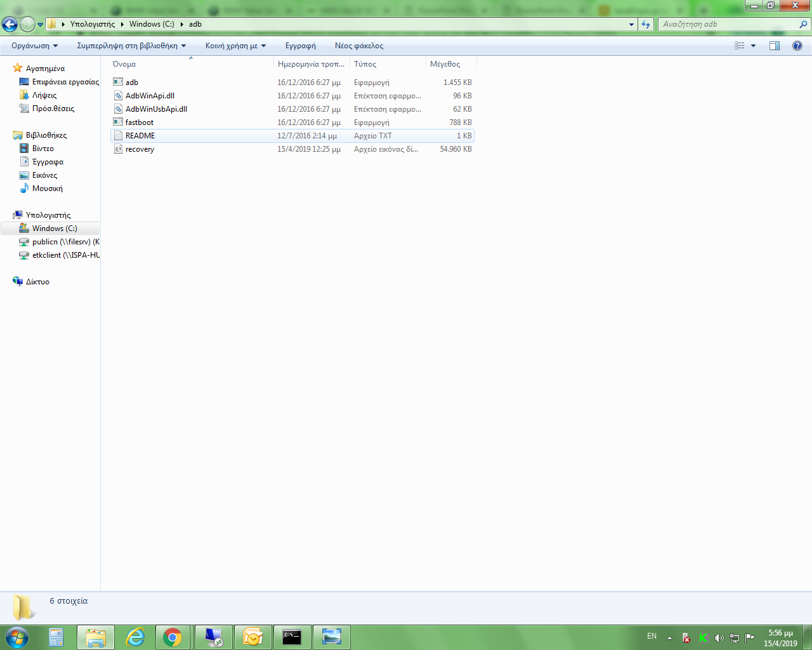Screen dimensions: 812x650
Task: Click the 'AdbWinUsbApi.dll' file name
Action: pos(156,109)
